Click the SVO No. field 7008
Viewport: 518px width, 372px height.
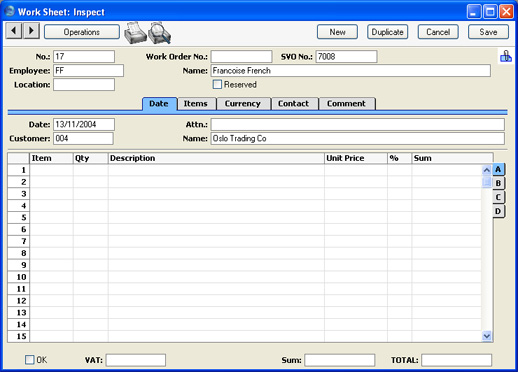point(346,57)
